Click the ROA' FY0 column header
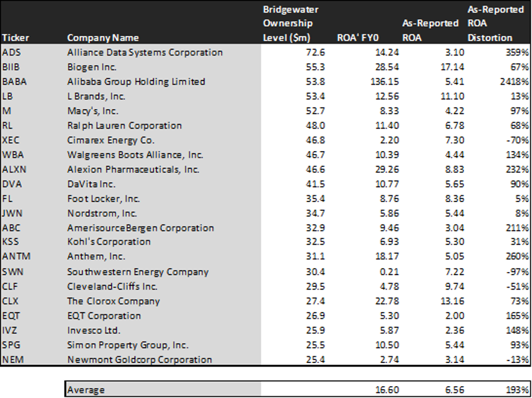Viewport: 532px width, 398px height. click(x=357, y=37)
